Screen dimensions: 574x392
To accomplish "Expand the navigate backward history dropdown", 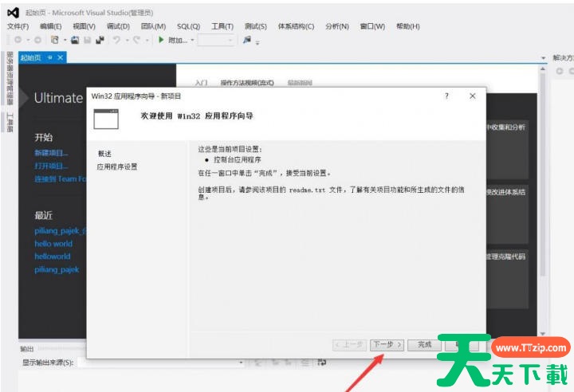I will point(27,40).
